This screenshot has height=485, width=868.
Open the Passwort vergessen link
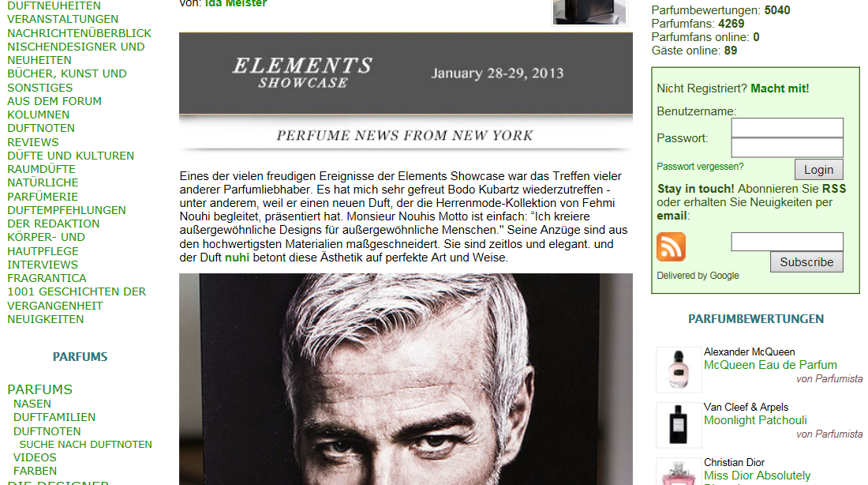[x=700, y=167]
